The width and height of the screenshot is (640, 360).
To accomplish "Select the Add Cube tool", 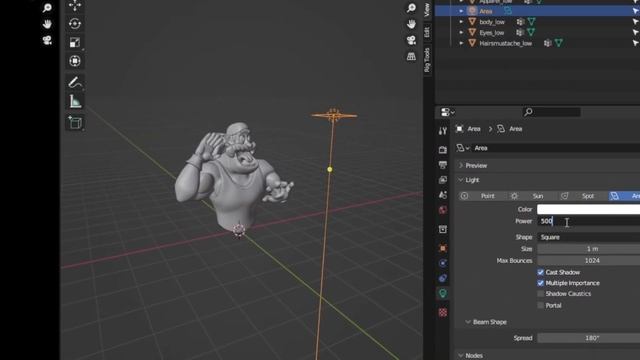I will (x=75, y=122).
